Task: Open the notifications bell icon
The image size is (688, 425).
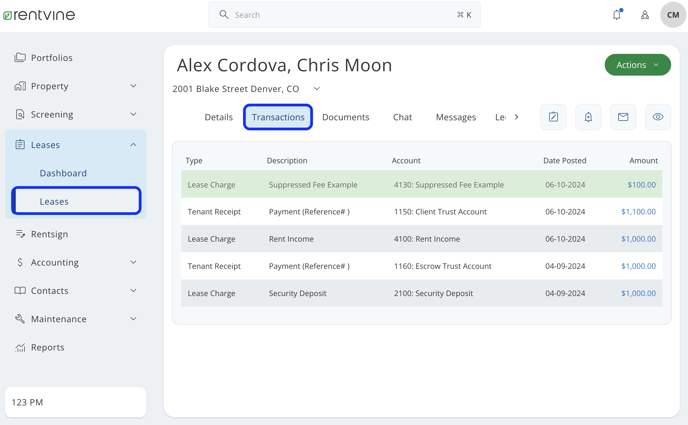Action: 617,14
